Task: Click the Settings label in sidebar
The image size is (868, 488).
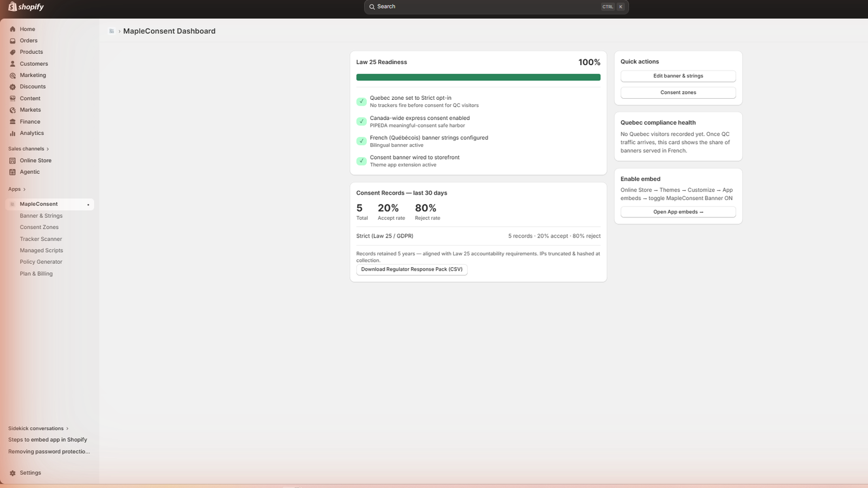Action: [30, 473]
